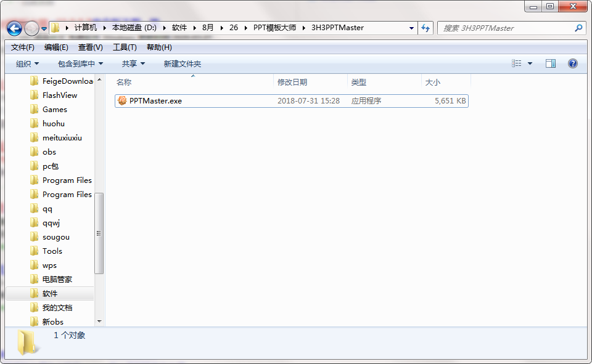Open the 工具(T) menu
592x364 pixels.
click(125, 47)
